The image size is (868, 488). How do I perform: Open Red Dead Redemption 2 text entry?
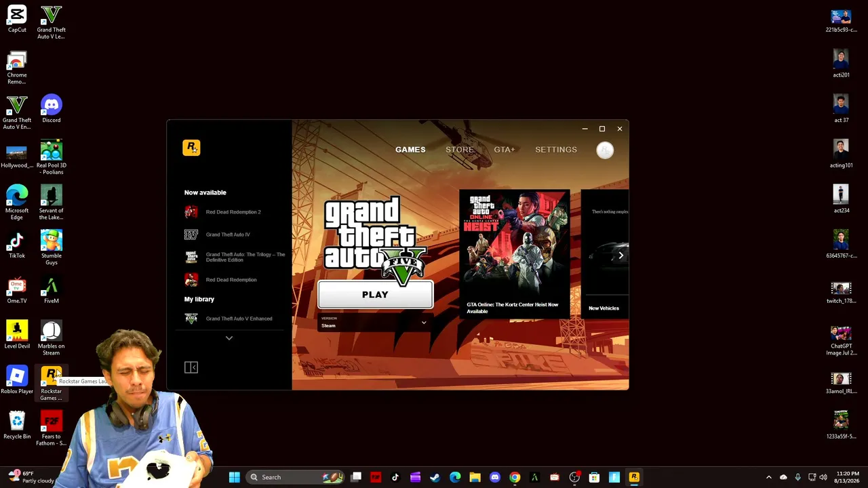[233, 212]
